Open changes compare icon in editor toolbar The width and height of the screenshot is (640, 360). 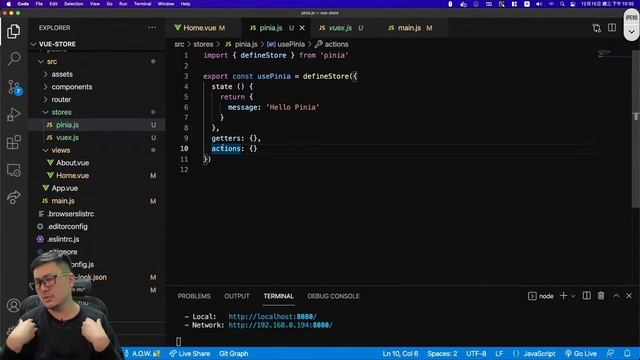pyautogui.click(x=596, y=28)
